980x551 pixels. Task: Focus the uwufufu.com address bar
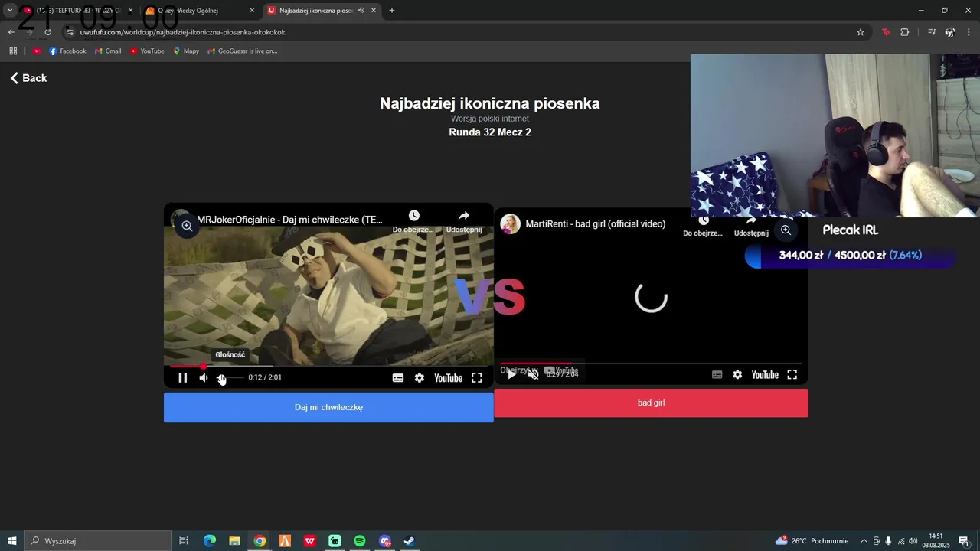point(459,32)
